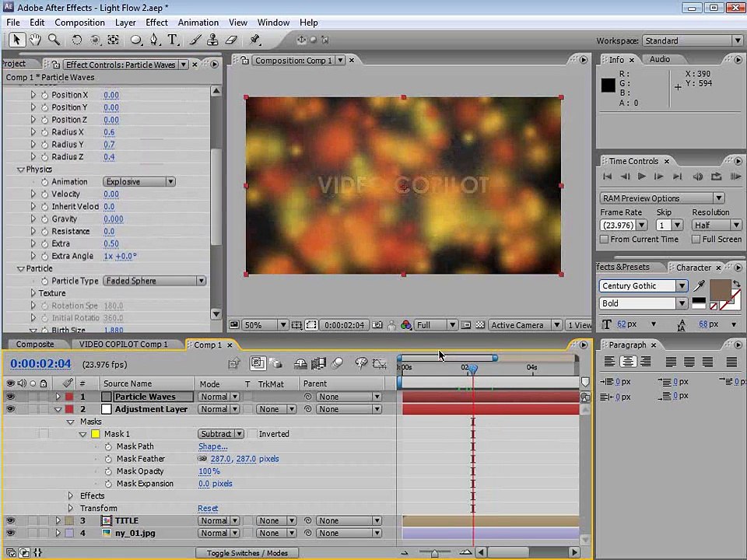Image resolution: width=747 pixels, height=560 pixels.
Task: Toggle Mask Path stopwatch
Action: 108,446
